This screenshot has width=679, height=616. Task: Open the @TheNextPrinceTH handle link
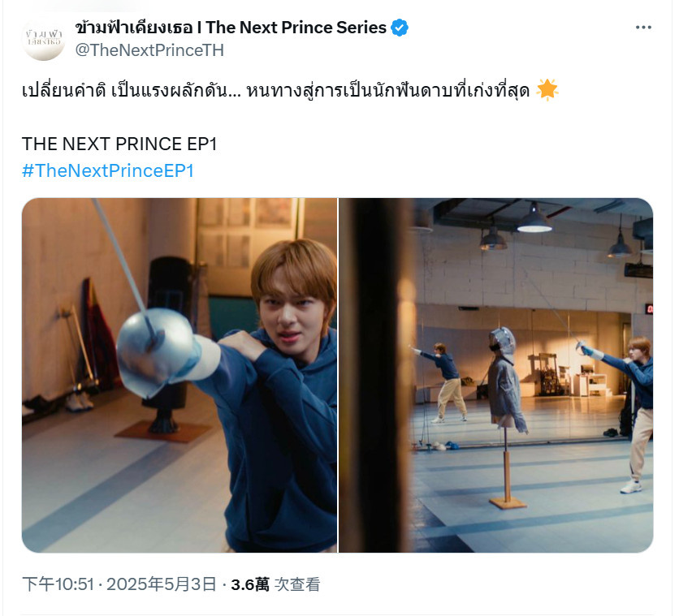[x=149, y=50]
